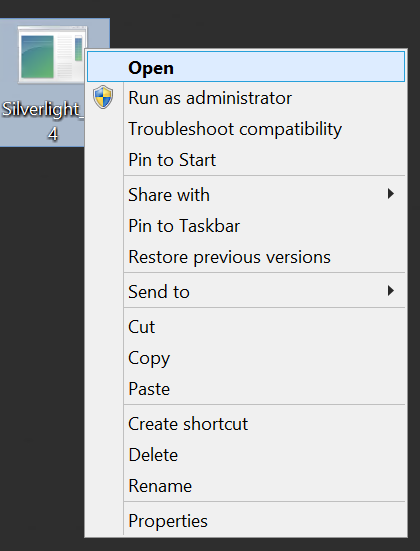
Task: Delete the Silverlight file
Action: (246, 455)
